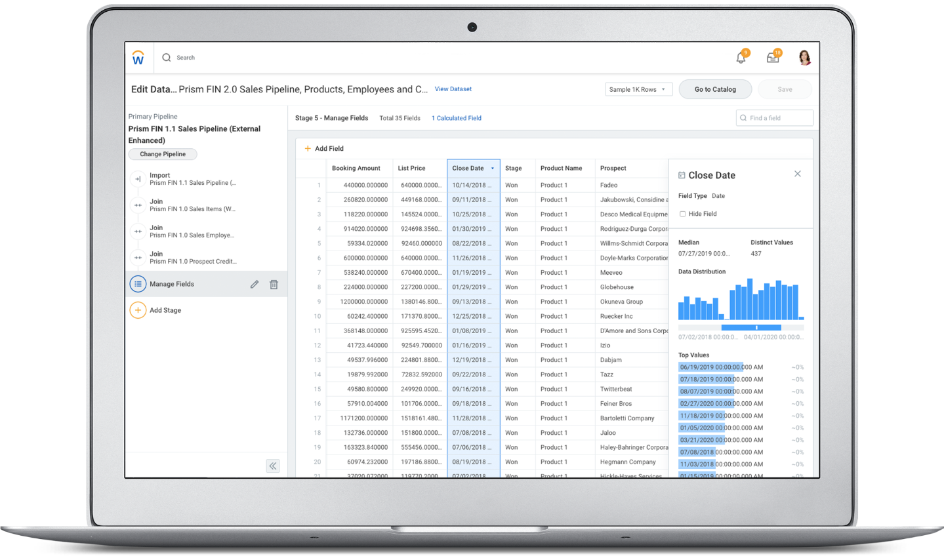
Task: Click the Change Pipeline button
Action: [162, 153]
